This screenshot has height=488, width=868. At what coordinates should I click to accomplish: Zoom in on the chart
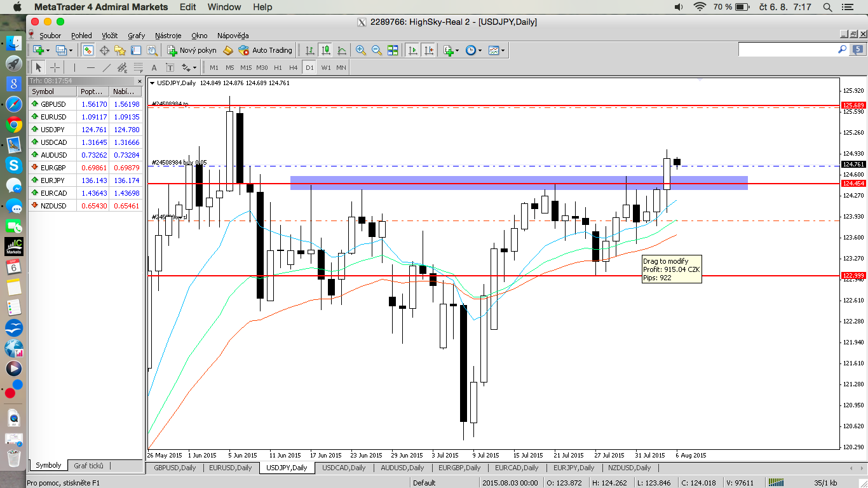(x=361, y=50)
